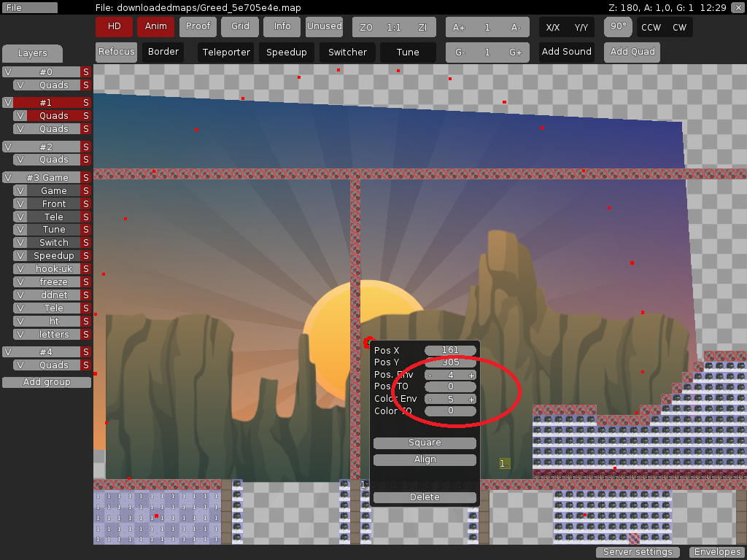
Task: Click the Pos X value field
Action: tap(450, 351)
